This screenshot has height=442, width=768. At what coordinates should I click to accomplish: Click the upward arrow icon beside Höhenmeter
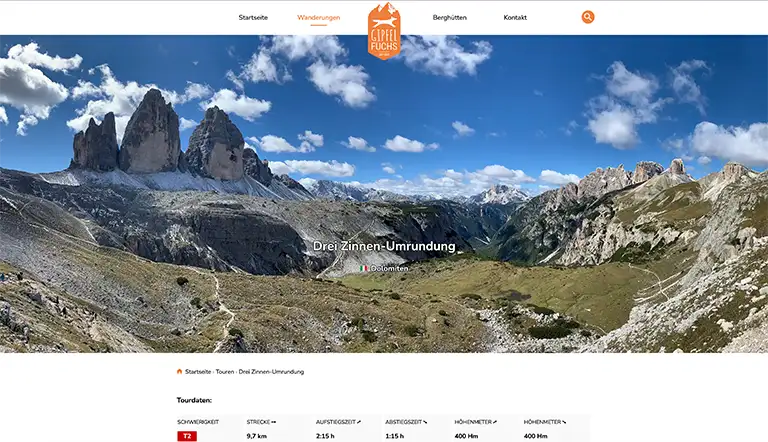tap(494, 422)
